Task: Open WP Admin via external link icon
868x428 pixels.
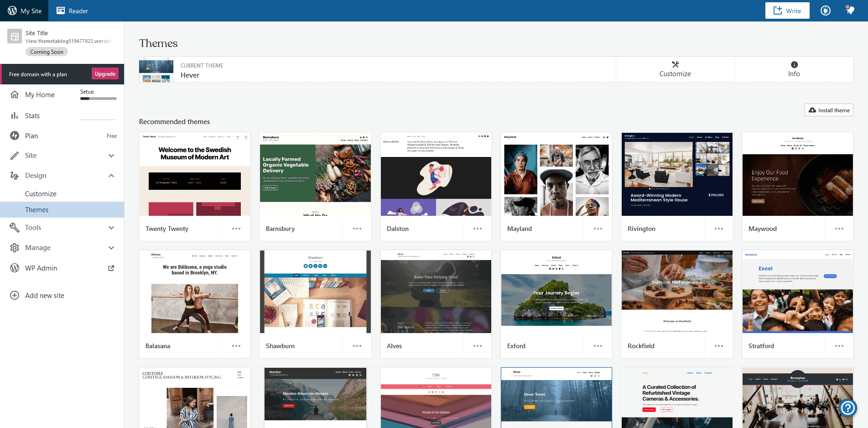Action: point(111,268)
